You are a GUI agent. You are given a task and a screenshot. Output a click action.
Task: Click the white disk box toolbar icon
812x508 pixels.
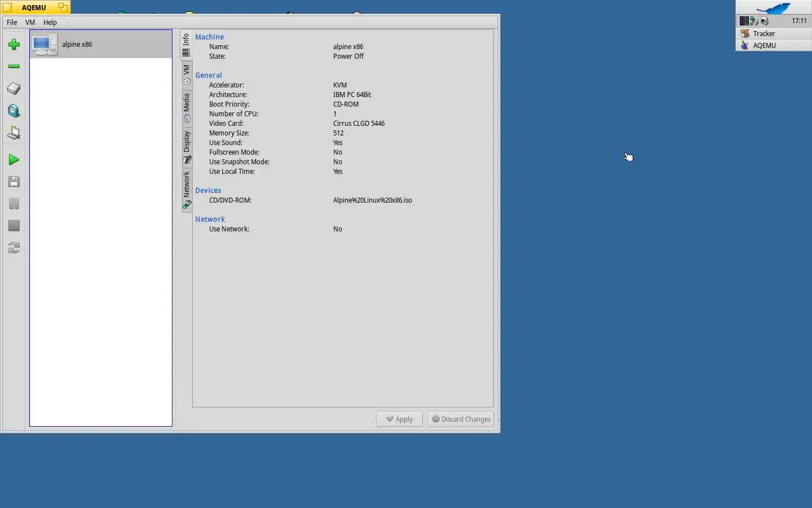[x=14, y=89]
